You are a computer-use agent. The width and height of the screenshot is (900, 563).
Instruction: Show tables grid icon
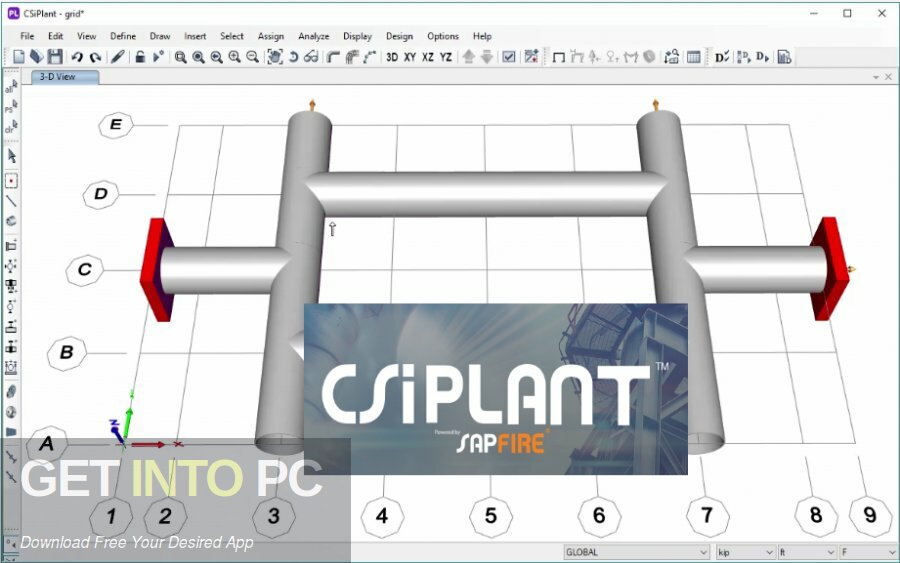pyautogui.click(x=693, y=57)
